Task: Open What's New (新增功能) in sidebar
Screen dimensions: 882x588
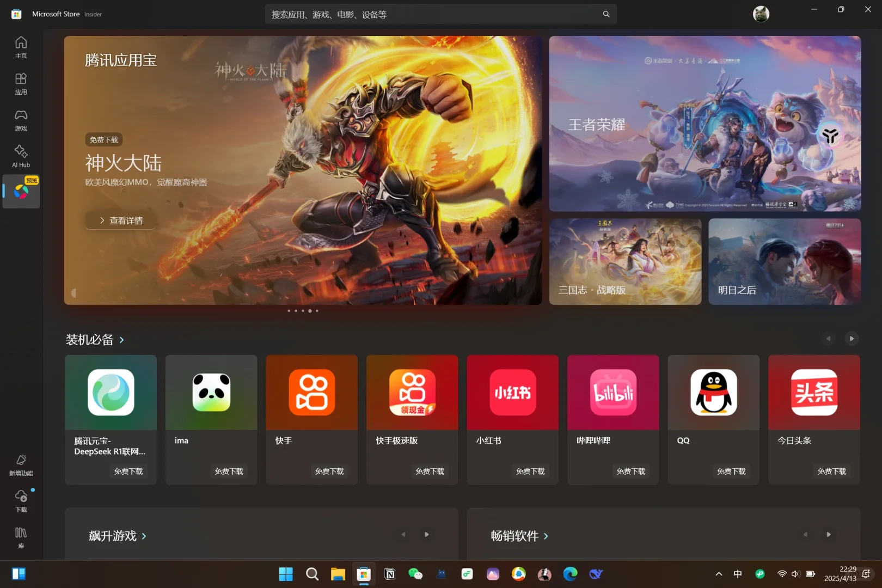Action: (21, 464)
